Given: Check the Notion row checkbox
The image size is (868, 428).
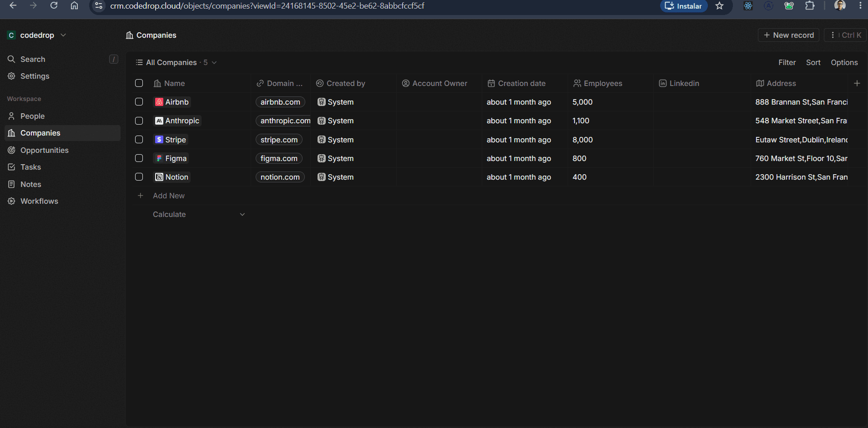Looking at the screenshot, I should pyautogui.click(x=139, y=177).
